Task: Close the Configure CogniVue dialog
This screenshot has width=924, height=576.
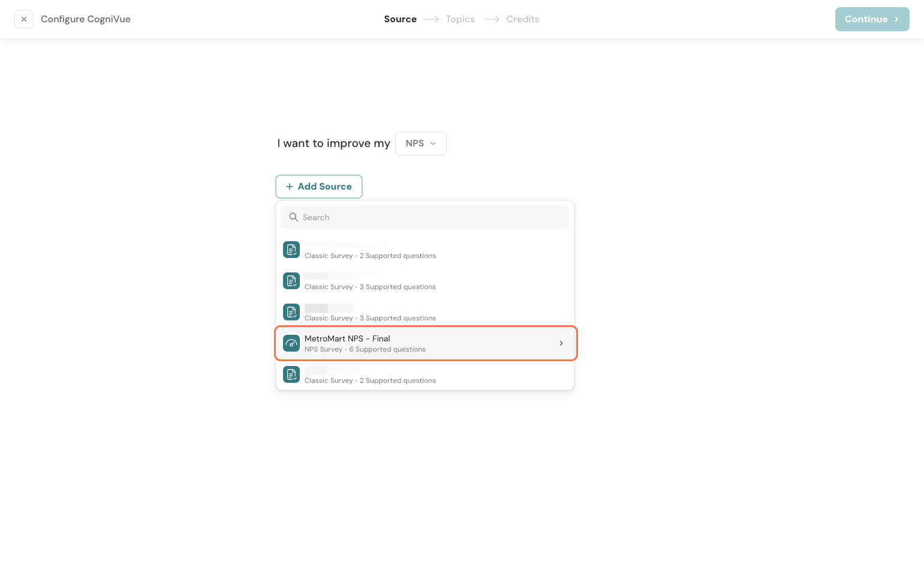Action: tap(24, 19)
